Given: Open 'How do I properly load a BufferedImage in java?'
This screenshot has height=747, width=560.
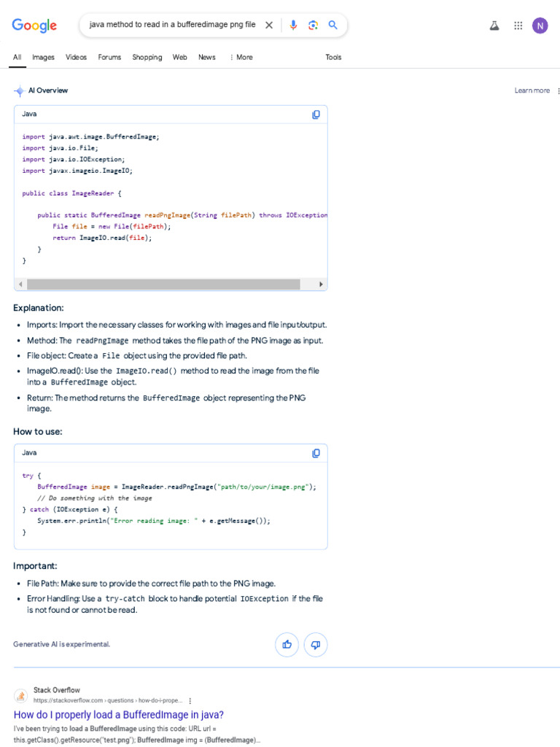Looking at the screenshot, I should [x=119, y=715].
